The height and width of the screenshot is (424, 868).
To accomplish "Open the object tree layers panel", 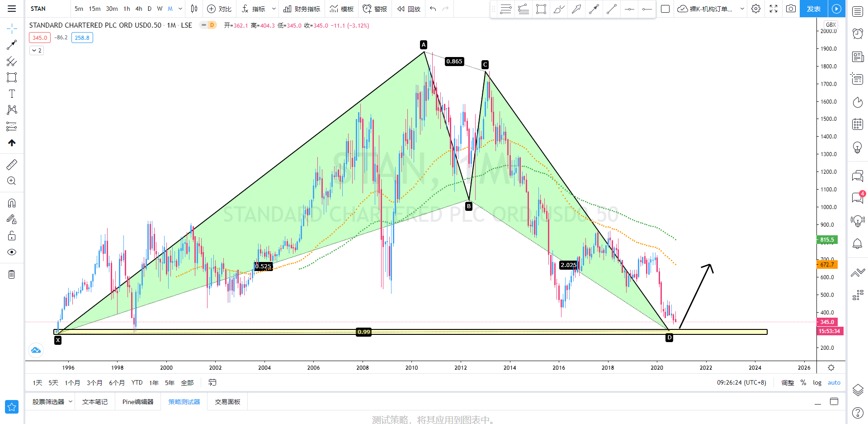I will point(858,390).
